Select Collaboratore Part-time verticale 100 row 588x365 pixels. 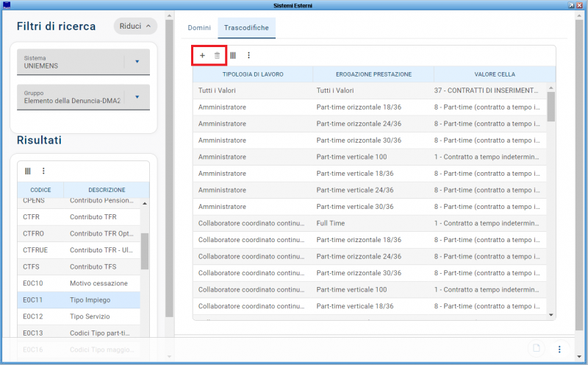click(370, 289)
